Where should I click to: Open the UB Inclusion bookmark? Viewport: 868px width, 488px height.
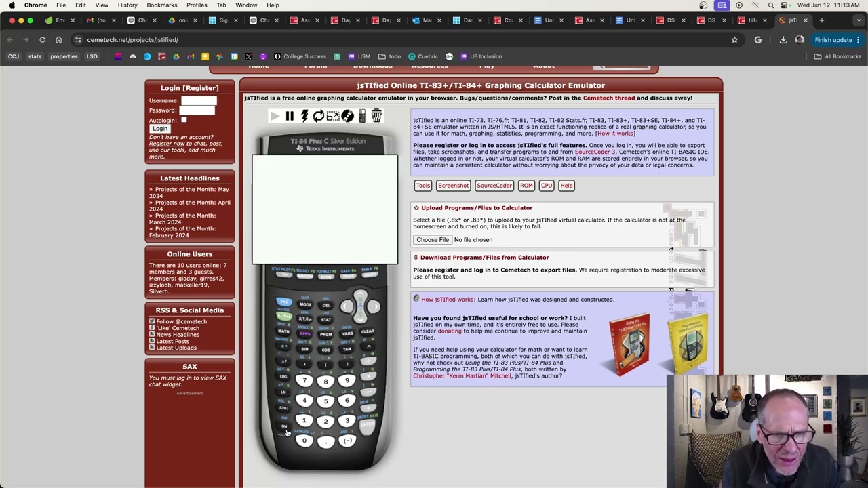click(x=481, y=56)
